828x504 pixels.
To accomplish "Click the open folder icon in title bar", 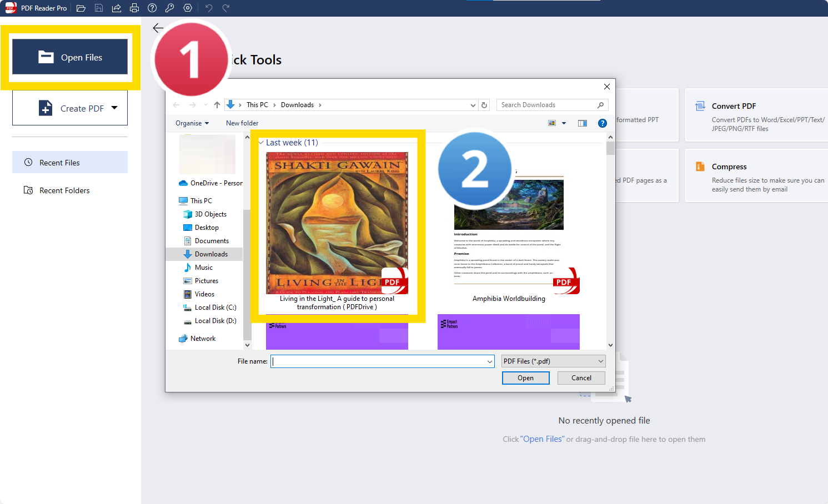I will pos(81,8).
